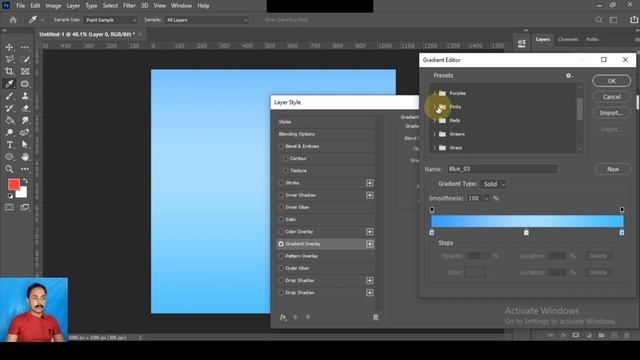The height and width of the screenshot is (360, 640).
Task: Click Cancel in Gradient Editor
Action: click(611, 97)
